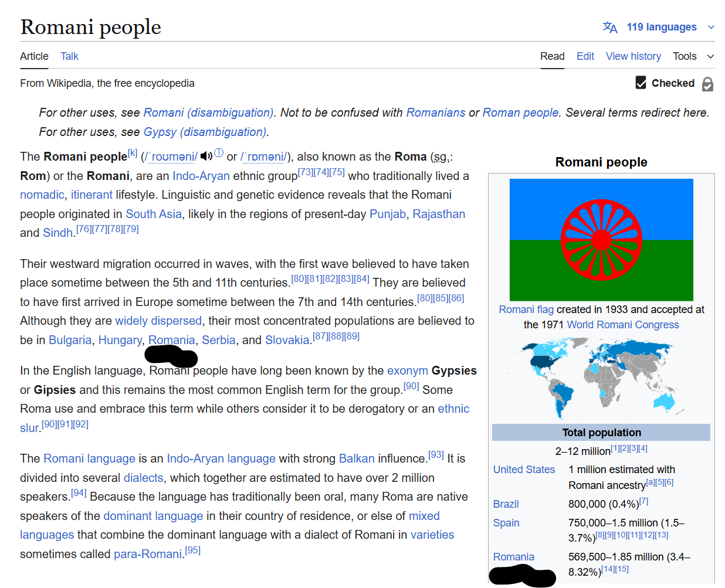Play the Romani pronunciation audio speaker icon
This screenshot has height=588, width=725.
pos(206,156)
